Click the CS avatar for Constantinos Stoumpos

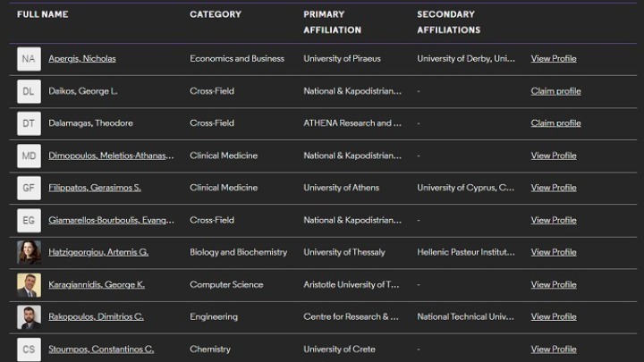[29, 349]
